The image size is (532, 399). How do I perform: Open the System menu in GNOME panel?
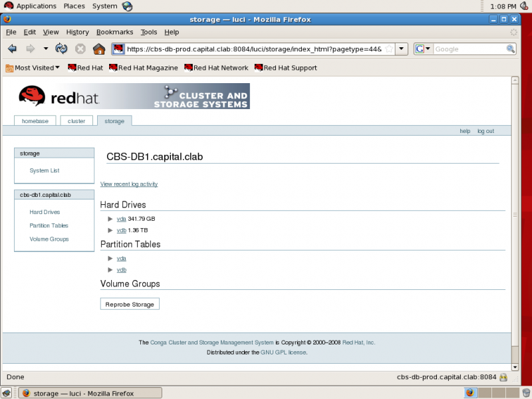tap(104, 6)
